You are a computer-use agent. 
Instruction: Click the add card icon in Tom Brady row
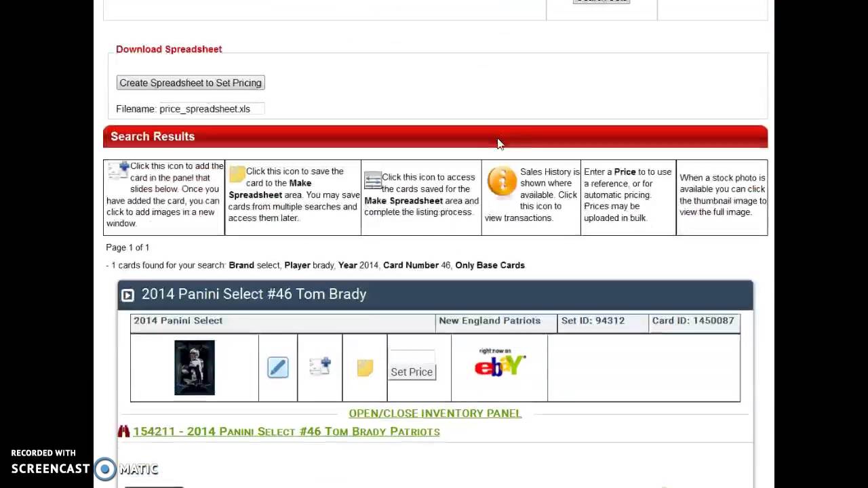(x=320, y=366)
